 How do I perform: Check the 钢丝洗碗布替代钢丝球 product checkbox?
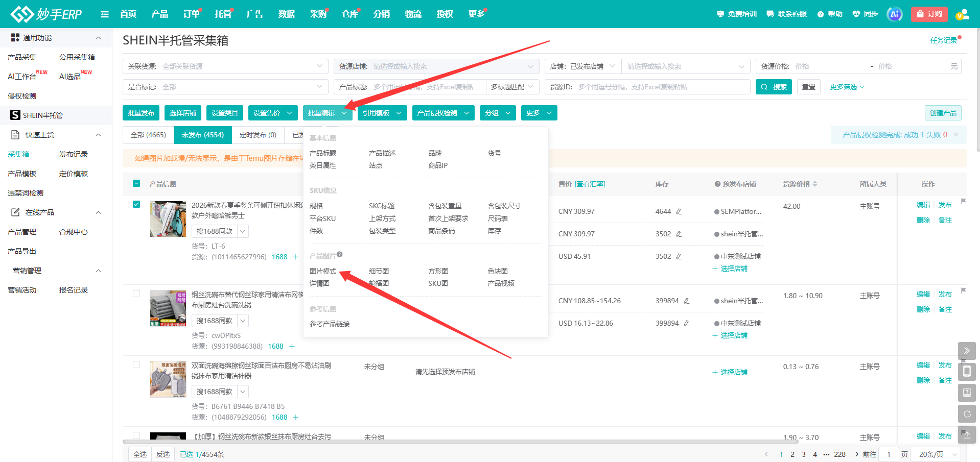(136, 294)
